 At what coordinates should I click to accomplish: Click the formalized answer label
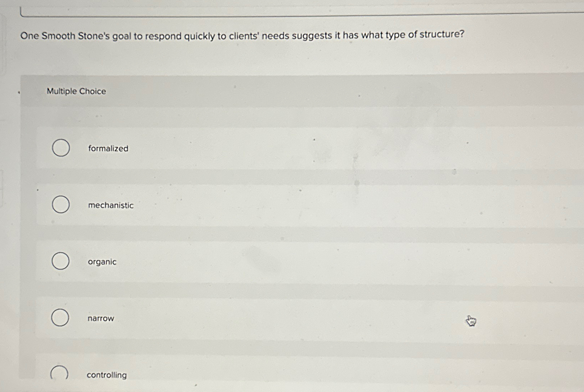(108, 148)
